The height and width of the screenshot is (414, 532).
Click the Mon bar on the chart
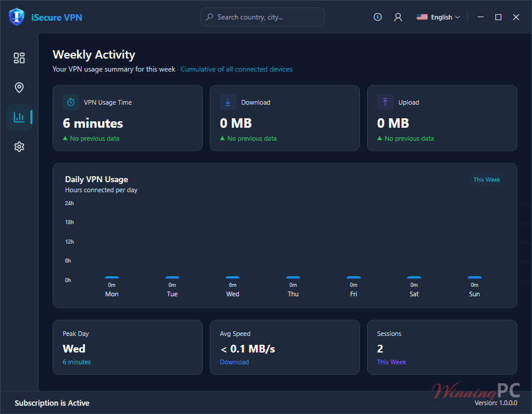(112, 277)
